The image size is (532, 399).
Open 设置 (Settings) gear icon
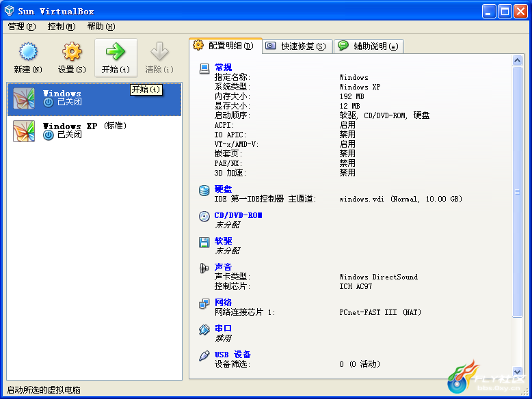pyautogui.click(x=72, y=51)
